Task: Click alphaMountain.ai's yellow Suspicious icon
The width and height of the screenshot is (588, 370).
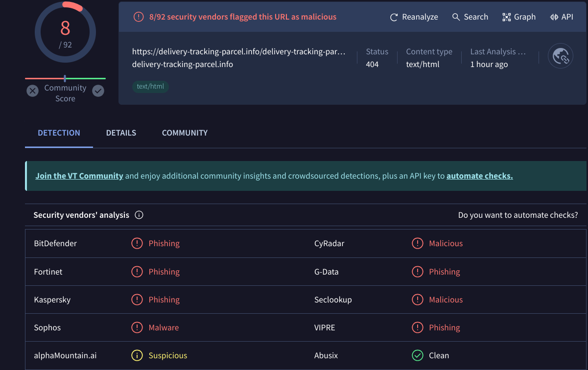Action: (137, 355)
